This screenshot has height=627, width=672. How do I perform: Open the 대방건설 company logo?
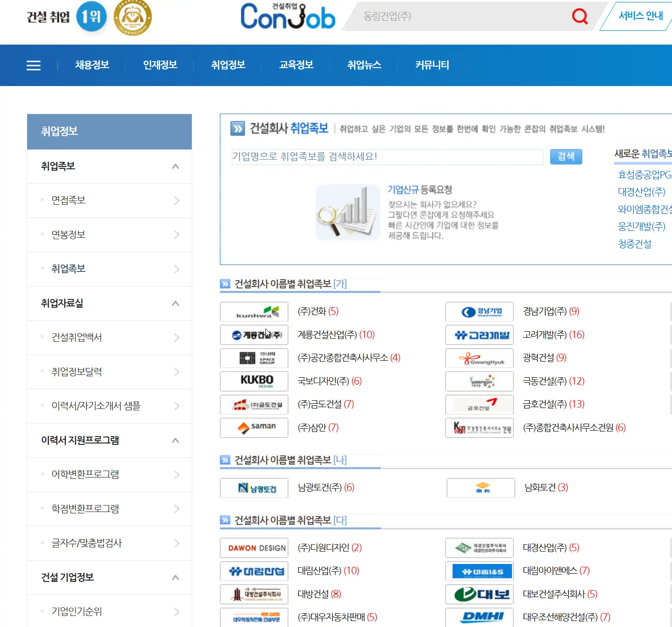click(x=254, y=594)
